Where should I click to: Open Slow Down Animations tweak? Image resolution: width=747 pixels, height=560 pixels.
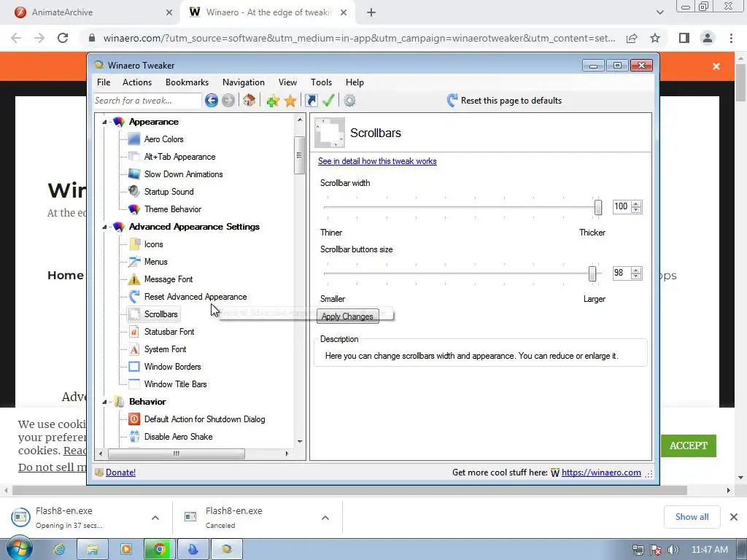coord(183,174)
